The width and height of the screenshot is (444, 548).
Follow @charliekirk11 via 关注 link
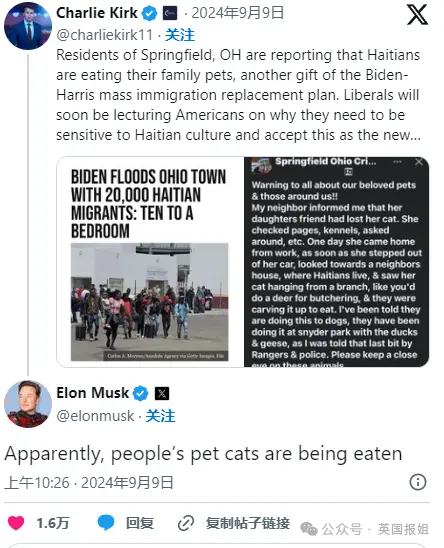(180, 35)
